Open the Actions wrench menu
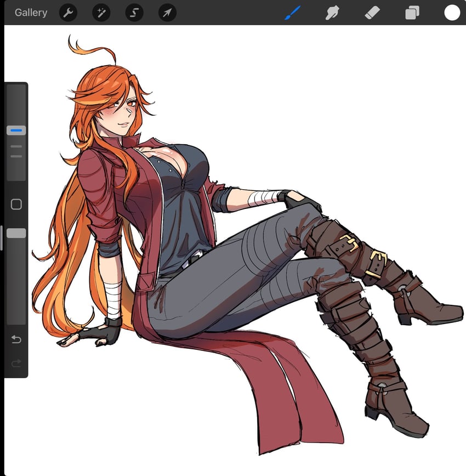 point(68,13)
